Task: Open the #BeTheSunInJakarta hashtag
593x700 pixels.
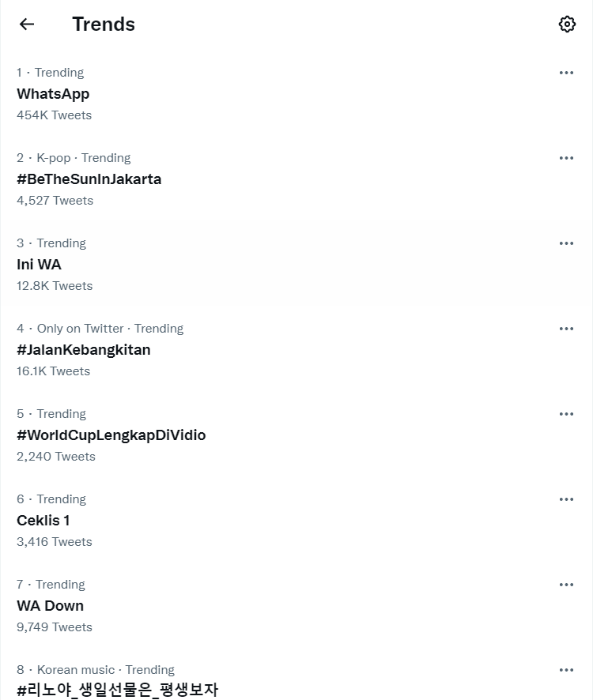Action: 89,179
